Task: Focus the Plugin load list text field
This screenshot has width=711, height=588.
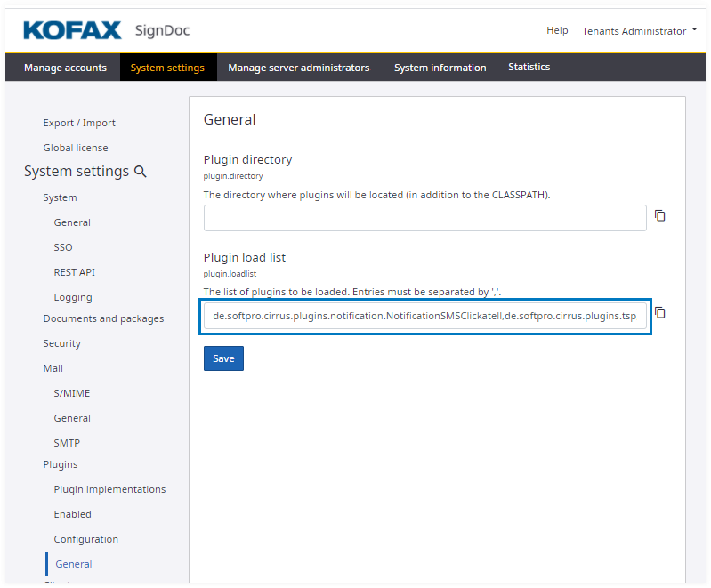Action: coord(424,316)
